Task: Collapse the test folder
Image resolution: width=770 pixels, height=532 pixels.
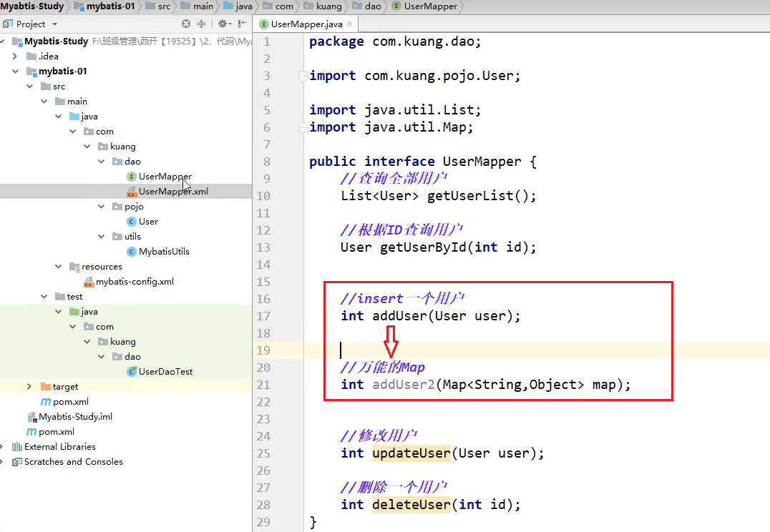Action: 44,297
